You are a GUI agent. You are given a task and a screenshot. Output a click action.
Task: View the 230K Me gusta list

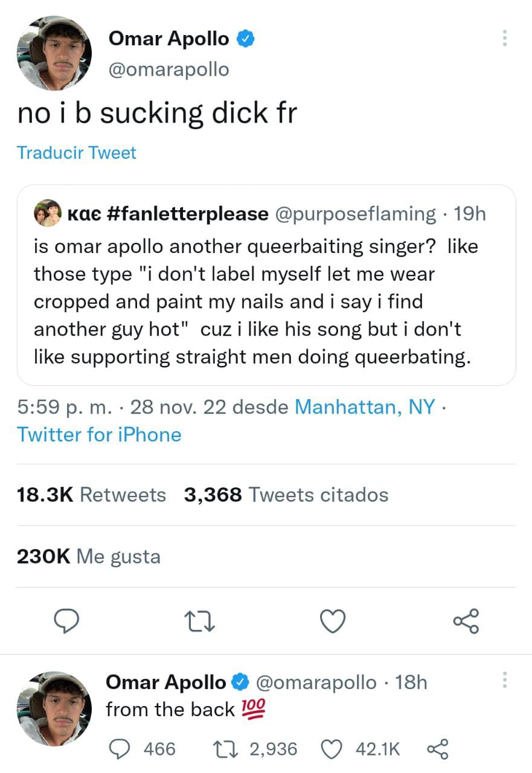(x=88, y=556)
